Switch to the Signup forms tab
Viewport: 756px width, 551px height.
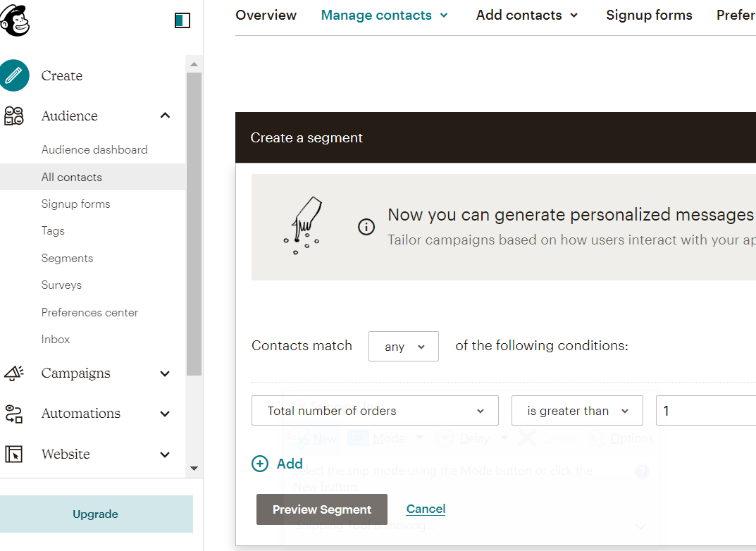pyautogui.click(x=649, y=16)
